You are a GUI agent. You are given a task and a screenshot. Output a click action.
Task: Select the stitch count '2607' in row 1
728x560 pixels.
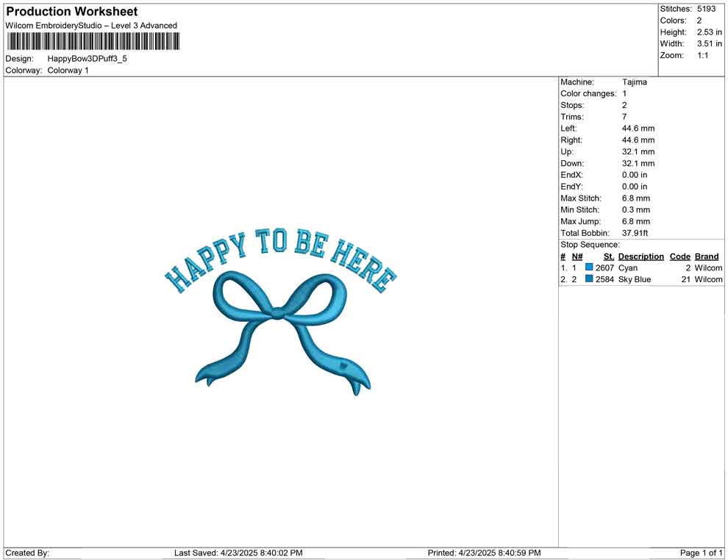604,268
